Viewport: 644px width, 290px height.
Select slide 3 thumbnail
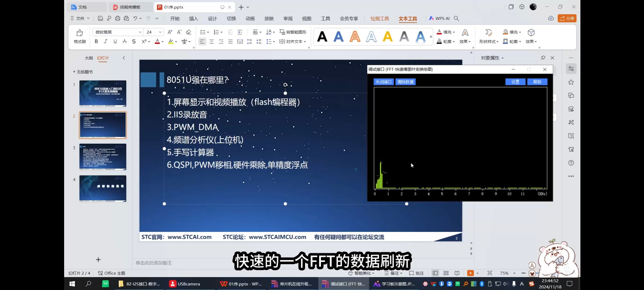103,157
